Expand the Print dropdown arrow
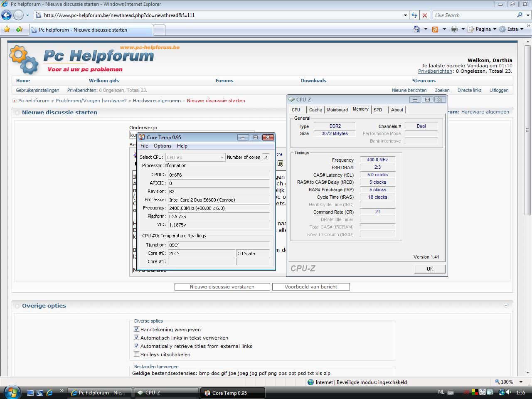 [x=463, y=29]
